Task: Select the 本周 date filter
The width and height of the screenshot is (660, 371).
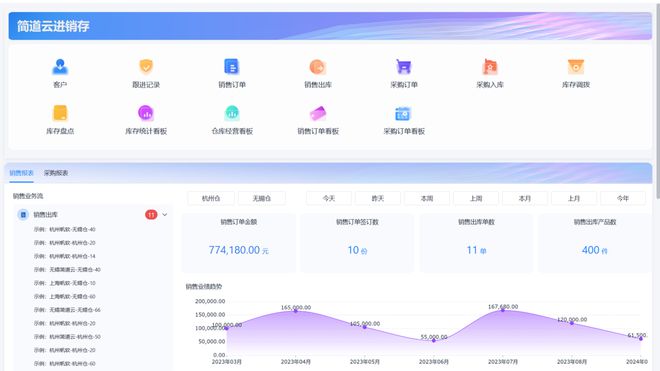Action: pyautogui.click(x=427, y=198)
